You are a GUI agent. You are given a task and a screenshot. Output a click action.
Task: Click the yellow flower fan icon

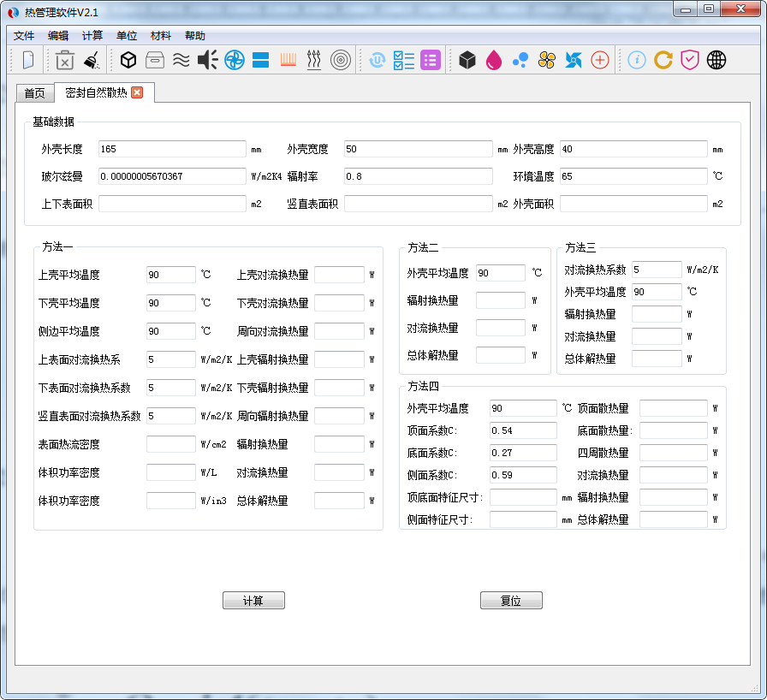pos(544,60)
